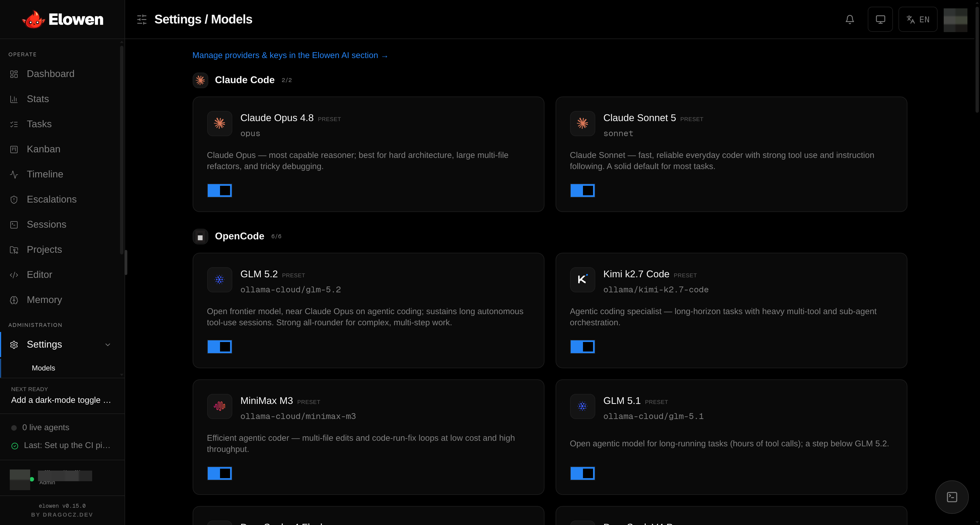Screen dimensions: 980x525
Task: Click 'opus' model identifier text
Action: pyautogui.click(x=250, y=133)
